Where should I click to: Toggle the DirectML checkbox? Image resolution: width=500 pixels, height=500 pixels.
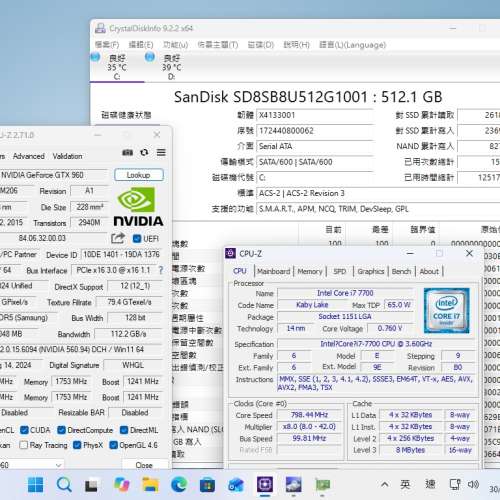[124, 430]
